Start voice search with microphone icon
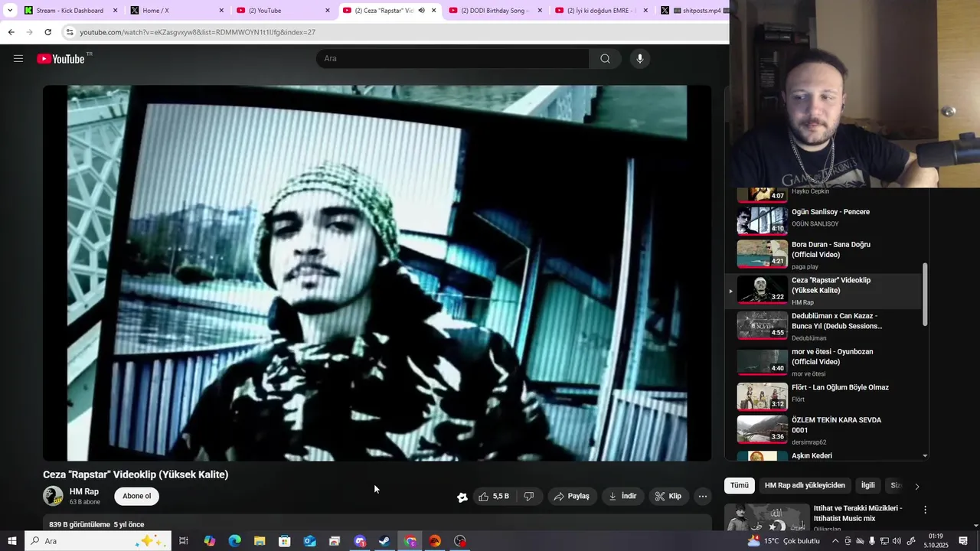Screen dimensions: 980x551 pyautogui.click(x=640, y=58)
